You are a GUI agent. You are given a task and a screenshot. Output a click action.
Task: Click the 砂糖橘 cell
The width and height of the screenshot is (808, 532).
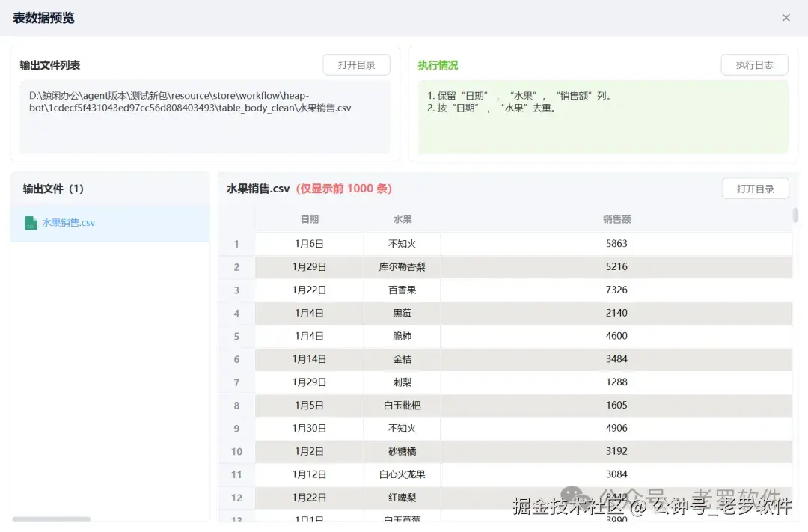click(x=402, y=452)
